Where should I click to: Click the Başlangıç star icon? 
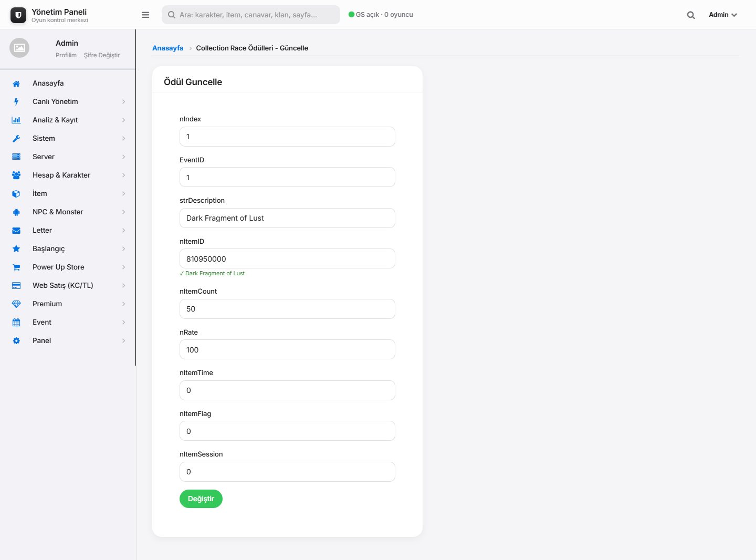(x=16, y=249)
